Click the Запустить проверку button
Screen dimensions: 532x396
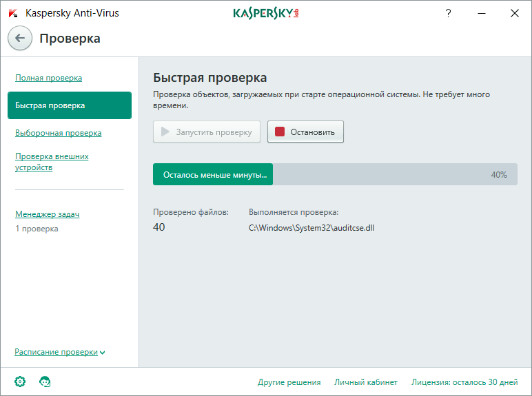coord(207,132)
